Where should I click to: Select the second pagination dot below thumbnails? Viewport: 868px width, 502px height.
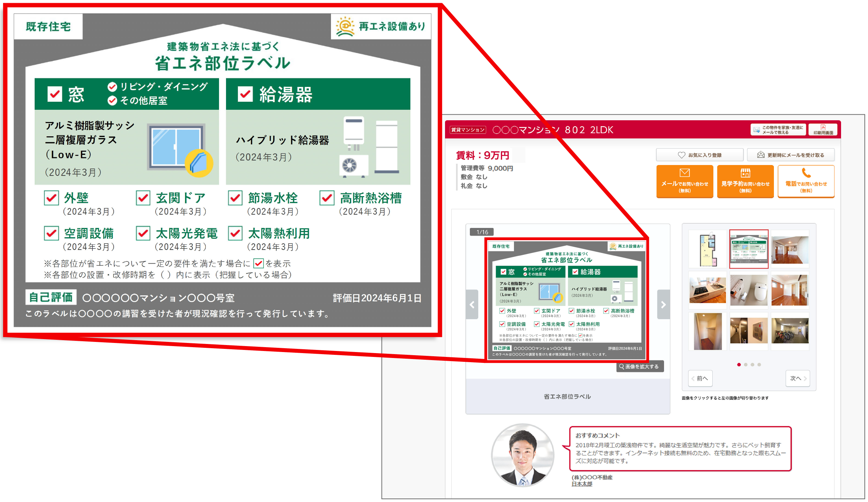pyautogui.click(x=746, y=365)
